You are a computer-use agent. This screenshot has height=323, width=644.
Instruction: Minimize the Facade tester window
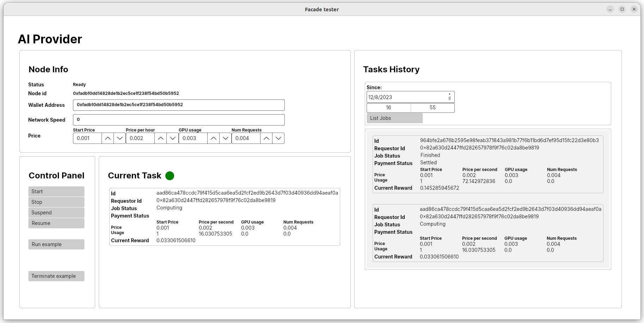tap(610, 10)
